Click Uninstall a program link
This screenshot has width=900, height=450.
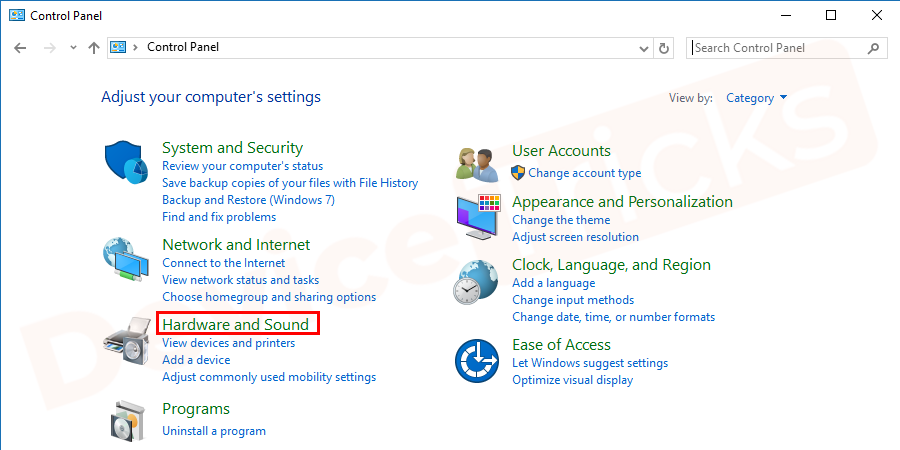pyautogui.click(x=214, y=431)
